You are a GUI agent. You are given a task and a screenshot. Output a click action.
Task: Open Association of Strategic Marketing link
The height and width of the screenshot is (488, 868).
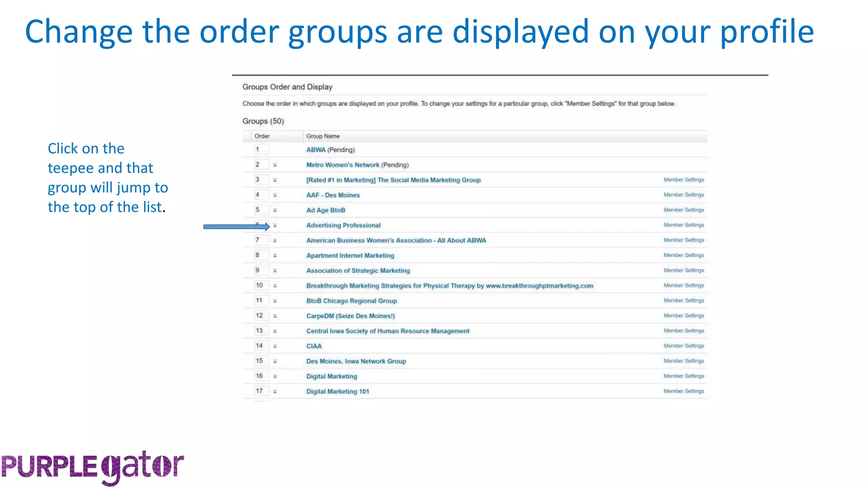(x=358, y=271)
